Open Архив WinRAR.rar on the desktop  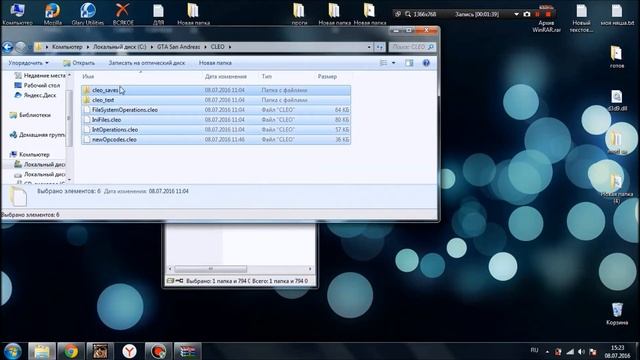pyautogui.click(x=546, y=18)
